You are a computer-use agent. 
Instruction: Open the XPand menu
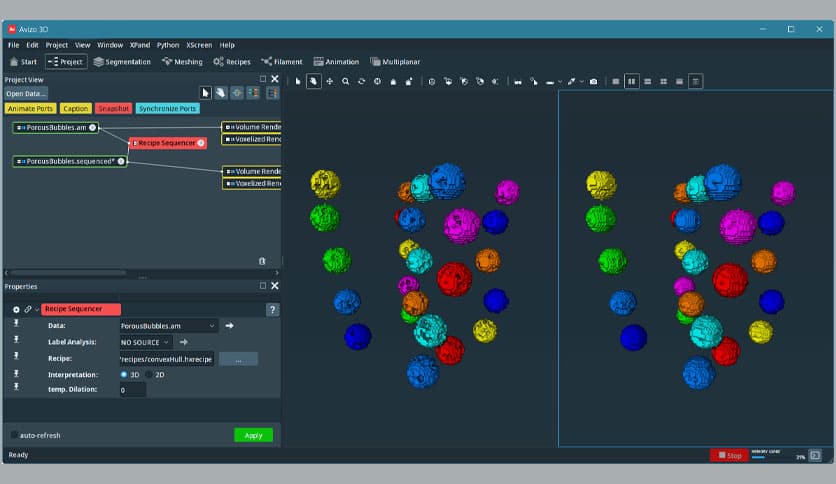[x=139, y=45]
